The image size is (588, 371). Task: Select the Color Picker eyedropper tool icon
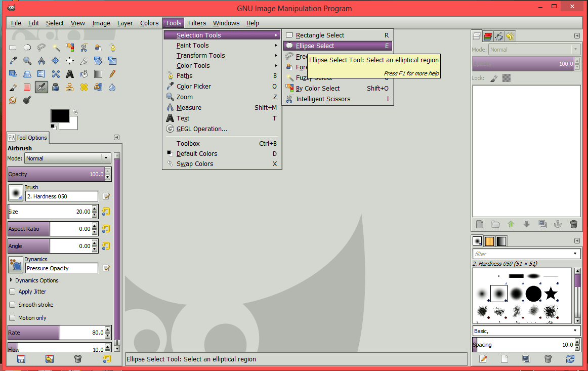click(x=13, y=61)
